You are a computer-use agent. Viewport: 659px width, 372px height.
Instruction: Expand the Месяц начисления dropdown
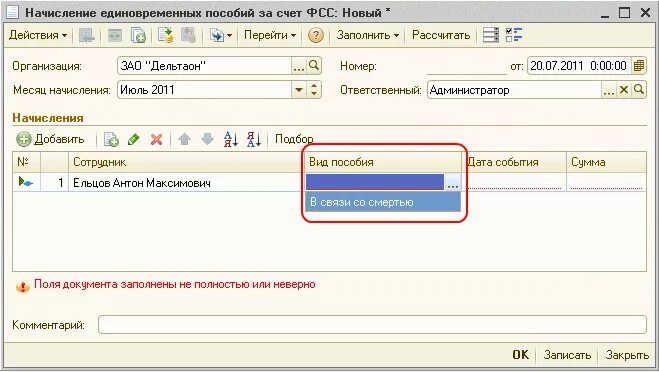tap(298, 90)
